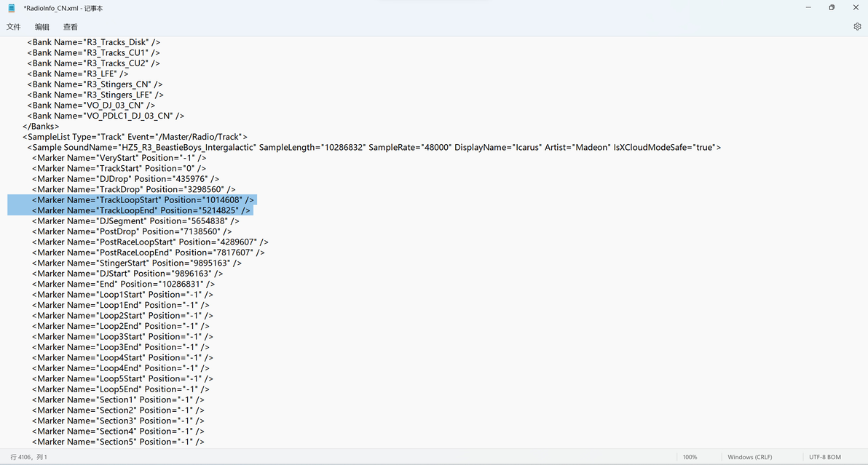Click Windows (CRLF) line ending indicator
Image resolution: width=868 pixels, height=465 pixels.
749,457
